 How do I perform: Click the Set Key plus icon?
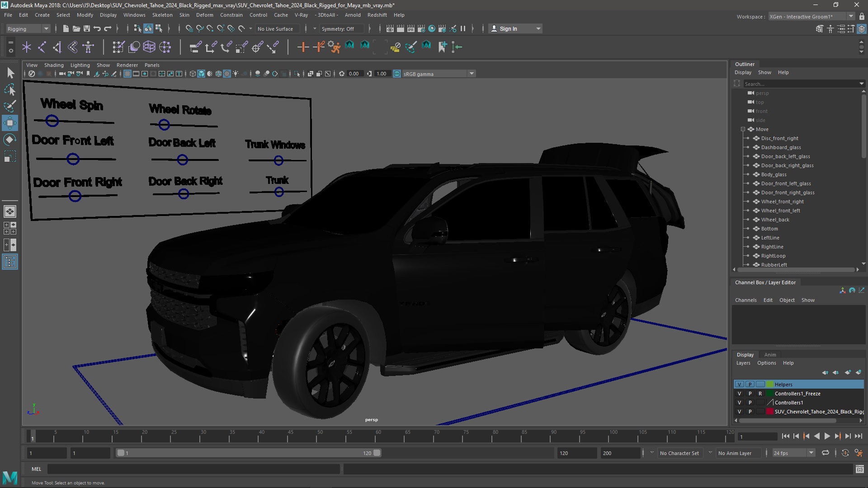[302, 47]
